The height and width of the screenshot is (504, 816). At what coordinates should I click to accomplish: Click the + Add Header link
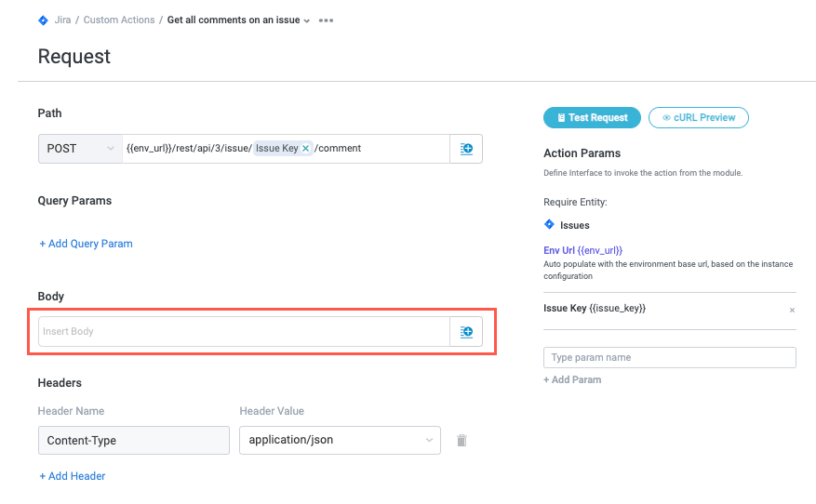pyautogui.click(x=73, y=476)
